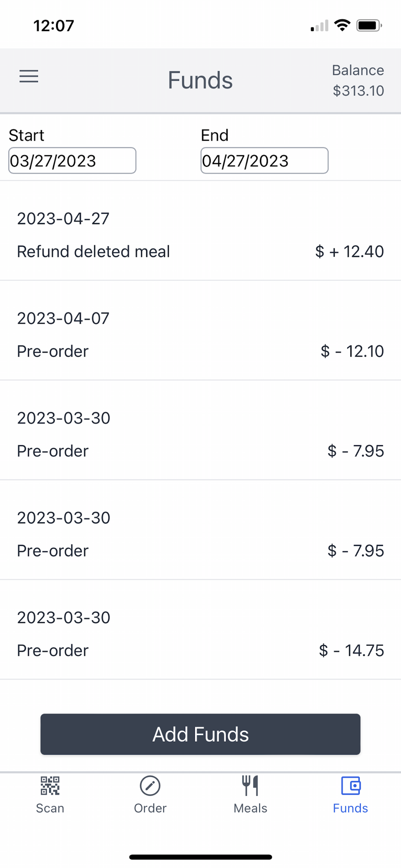
Task: Tap the Funds page title
Action: tap(200, 80)
